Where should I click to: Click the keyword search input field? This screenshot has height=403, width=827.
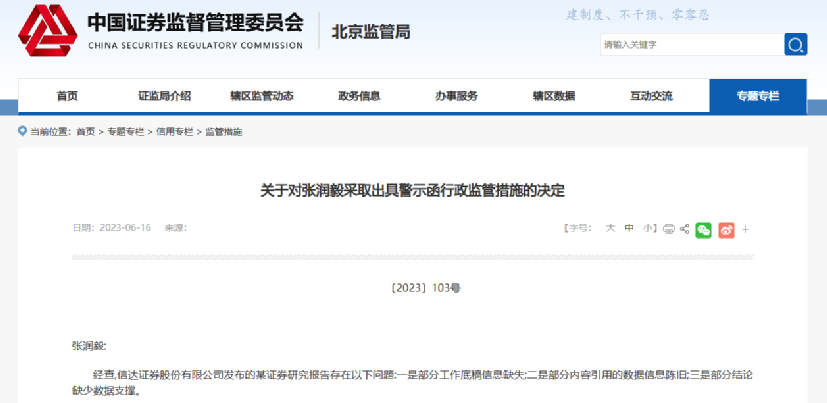(x=690, y=45)
